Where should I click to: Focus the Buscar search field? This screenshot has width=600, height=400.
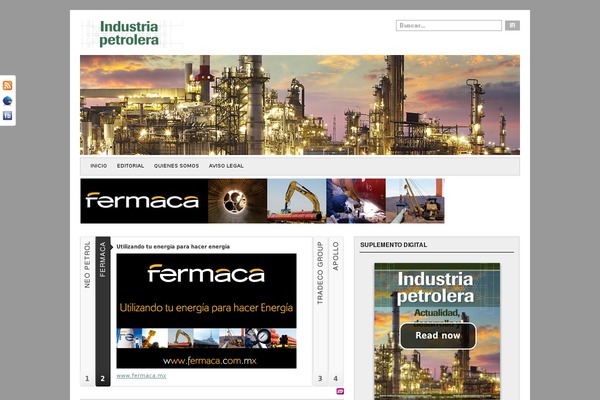448,26
